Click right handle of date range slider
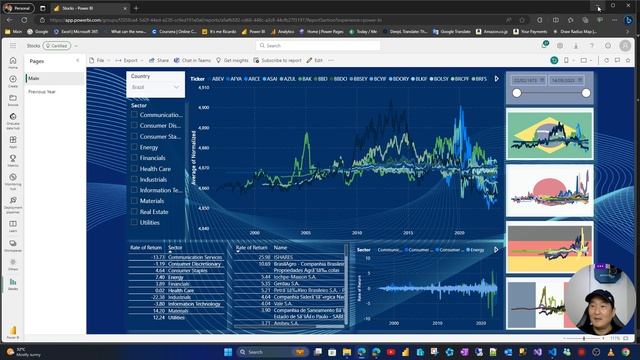 click(x=586, y=93)
